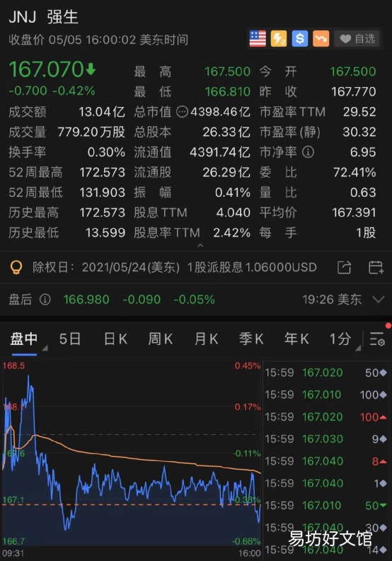Tap 最高 value 167.500
Viewport: 392px width, 561px height.
[228, 72]
